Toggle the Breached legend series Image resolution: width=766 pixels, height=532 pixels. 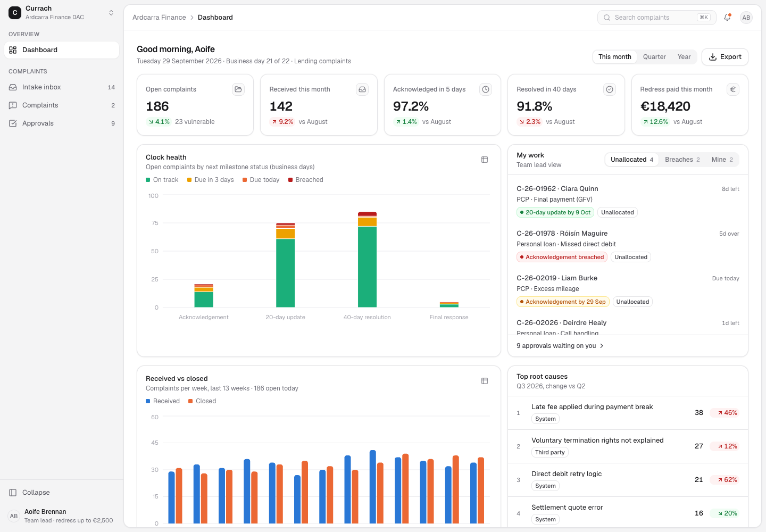coord(306,180)
